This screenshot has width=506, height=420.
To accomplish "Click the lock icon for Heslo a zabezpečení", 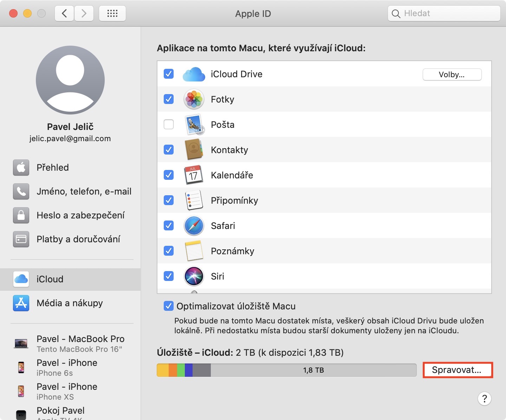I will click(21, 215).
